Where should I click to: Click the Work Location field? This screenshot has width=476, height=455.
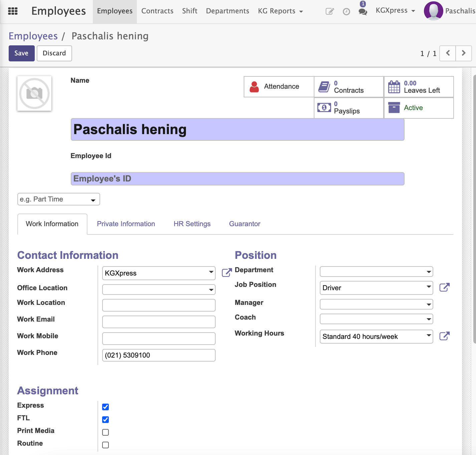coord(159,305)
